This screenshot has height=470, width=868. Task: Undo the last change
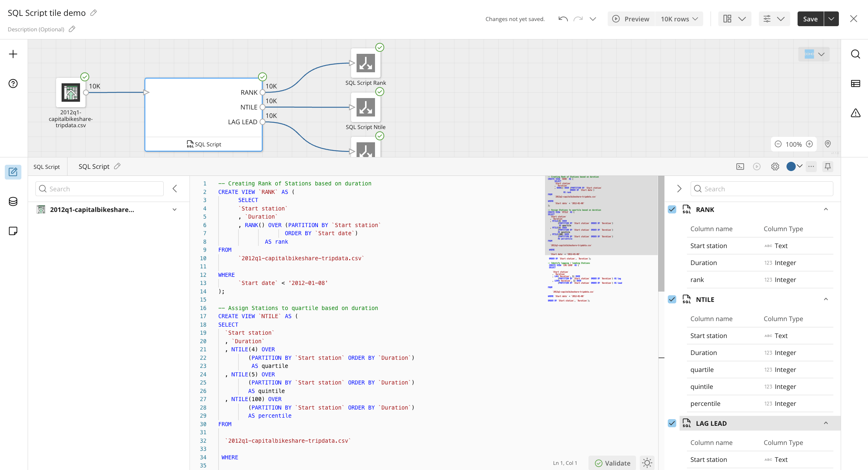(563, 19)
